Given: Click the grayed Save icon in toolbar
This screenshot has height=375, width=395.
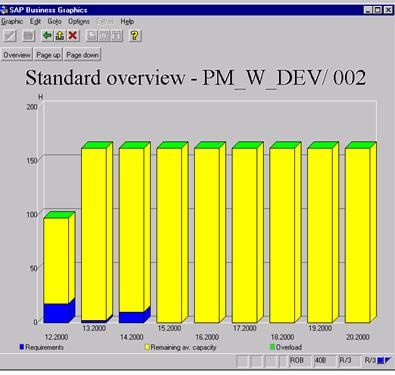Looking at the screenshot, I should (29, 35).
